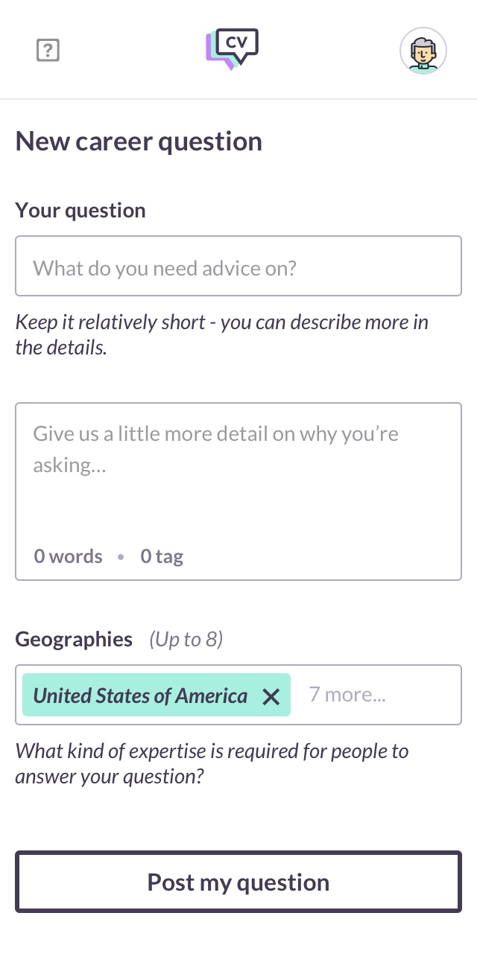Select the United States of America chip label
The width and height of the screenshot is (477, 980).
[141, 696]
